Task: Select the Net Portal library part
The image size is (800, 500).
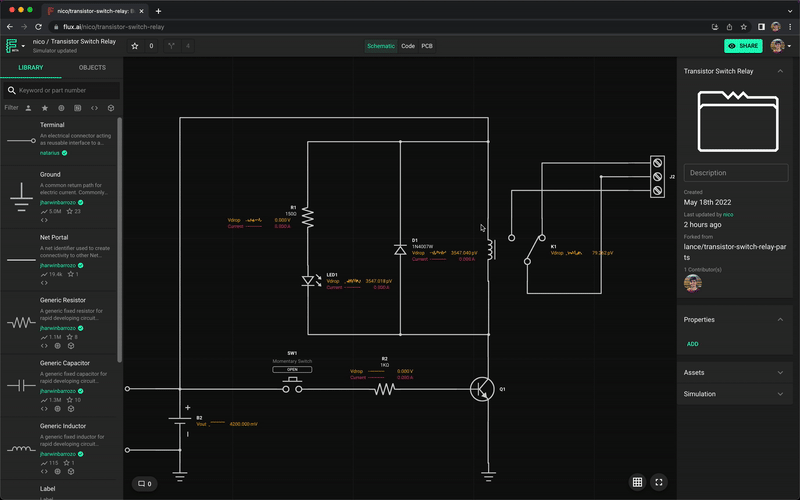Action: 59,260
